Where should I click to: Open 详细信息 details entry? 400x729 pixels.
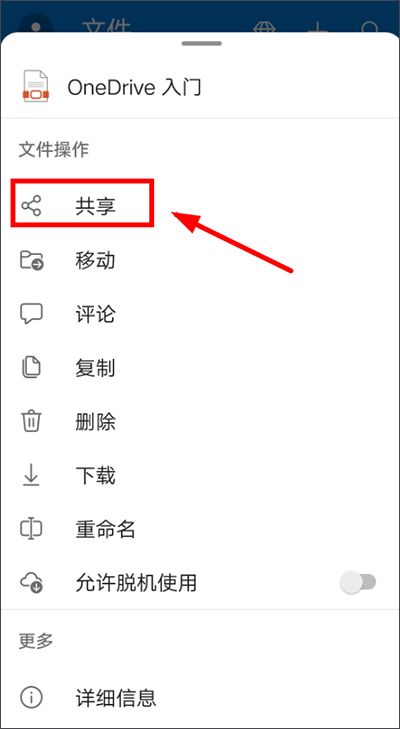click(200, 697)
